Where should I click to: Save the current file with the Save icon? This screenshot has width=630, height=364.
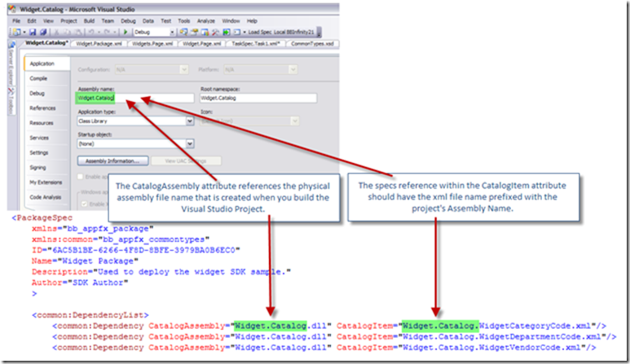click(33, 32)
